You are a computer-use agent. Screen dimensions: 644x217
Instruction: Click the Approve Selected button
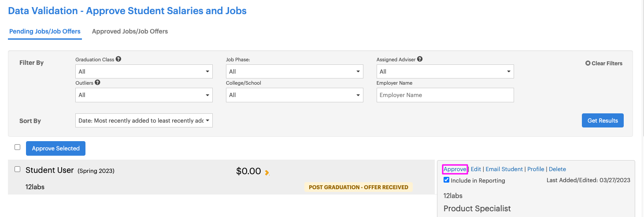tap(56, 148)
